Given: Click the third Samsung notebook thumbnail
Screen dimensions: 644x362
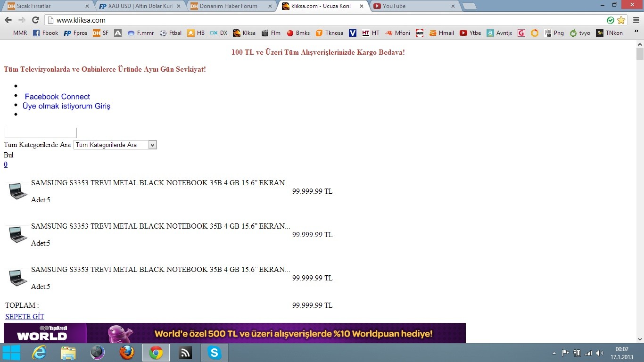Looking at the screenshot, I should [18, 278].
